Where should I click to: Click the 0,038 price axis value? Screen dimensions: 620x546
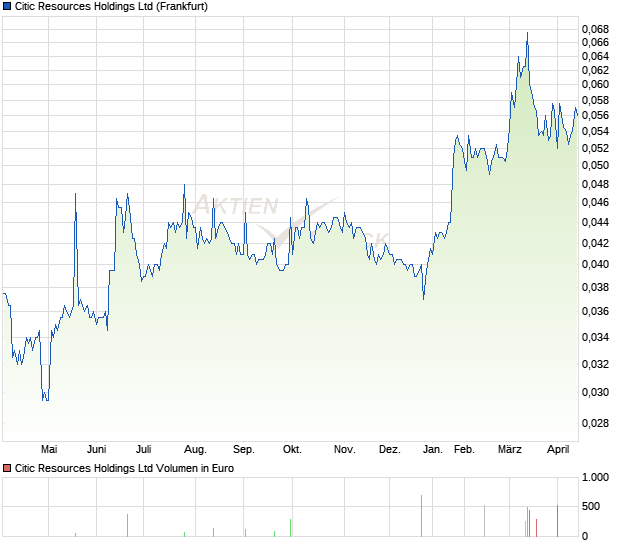click(x=595, y=287)
